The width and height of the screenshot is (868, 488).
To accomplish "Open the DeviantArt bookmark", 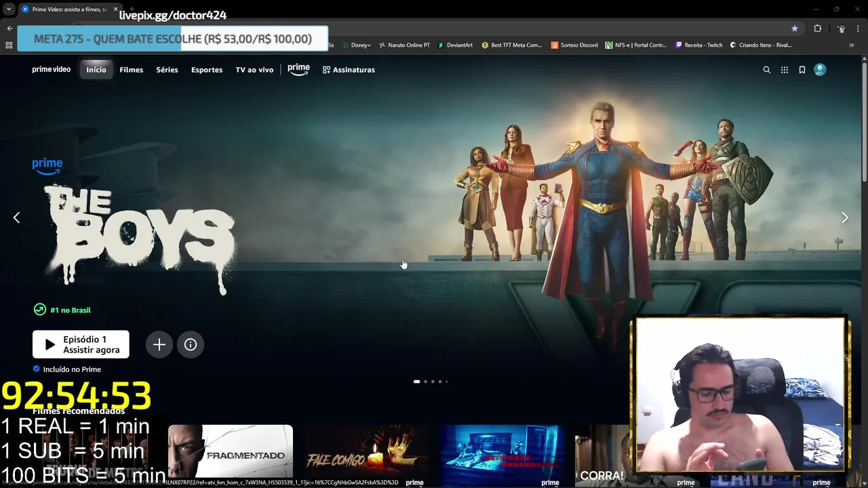I will [x=455, y=45].
